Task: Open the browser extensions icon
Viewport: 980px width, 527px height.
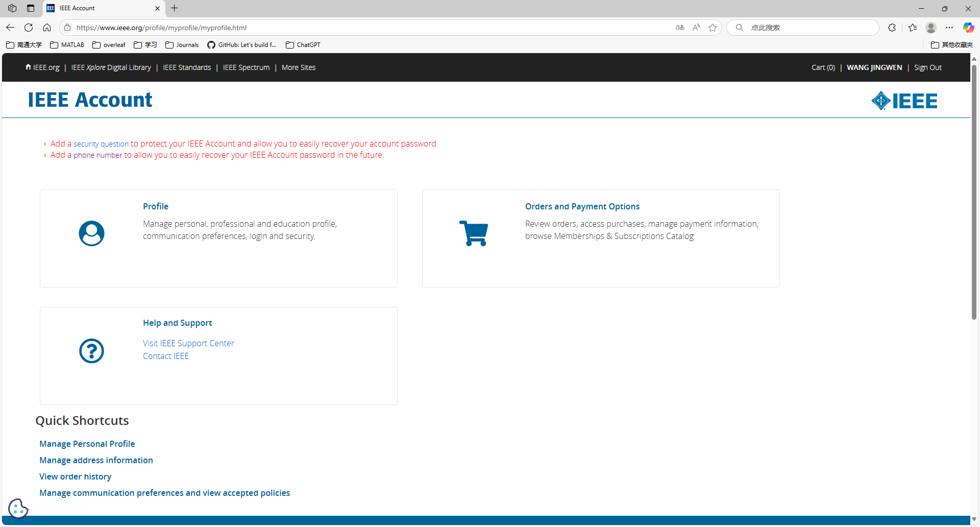Action: (x=892, y=28)
